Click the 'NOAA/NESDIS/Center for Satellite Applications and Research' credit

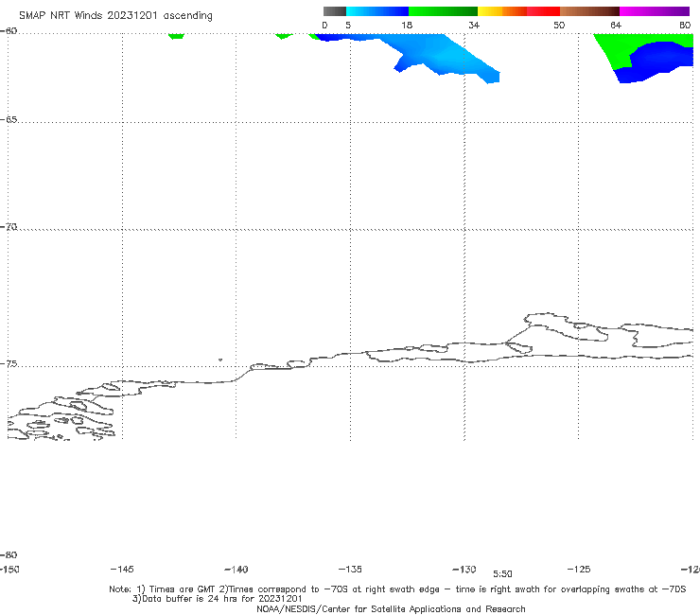pos(391,609)
